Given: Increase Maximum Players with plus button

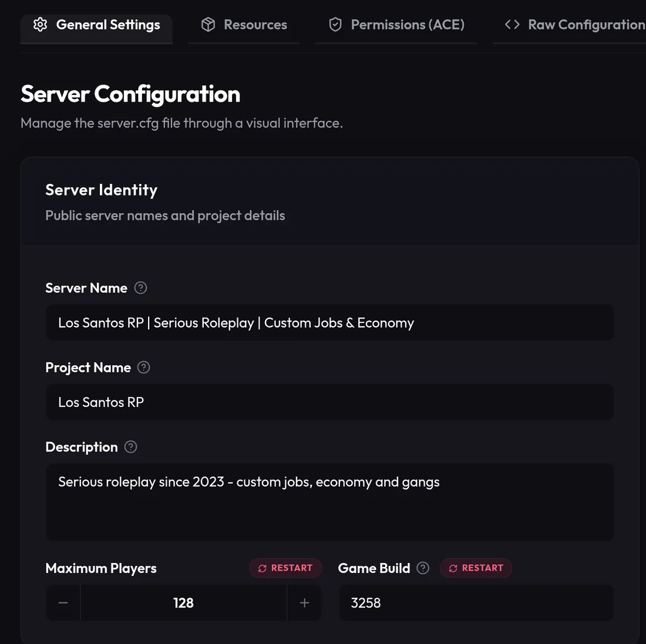Looking at the screenshot, I should tap(304, 603).
